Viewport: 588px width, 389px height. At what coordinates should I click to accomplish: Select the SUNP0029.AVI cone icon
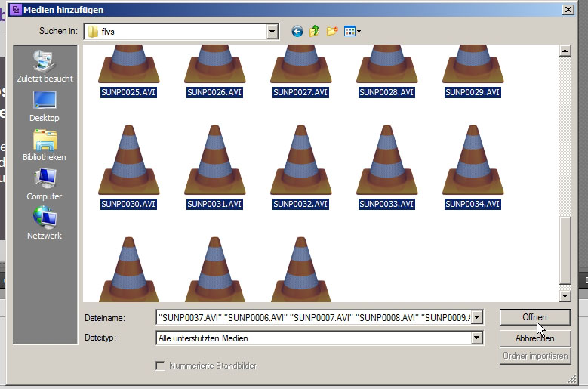473,63
